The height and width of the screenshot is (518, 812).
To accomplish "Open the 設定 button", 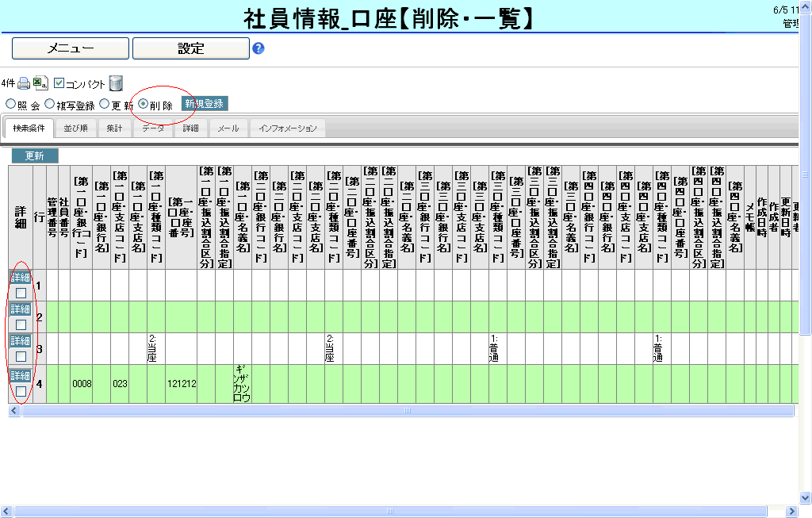I will click(190, 48).
